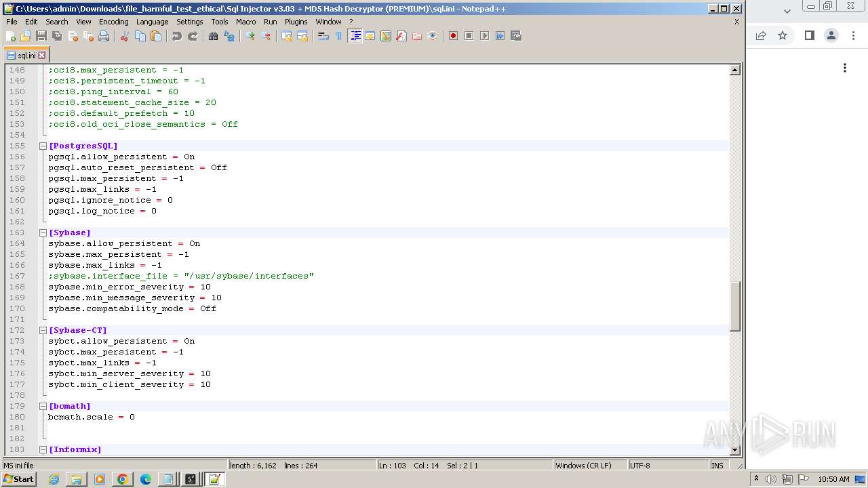
Task: Undo the last action
Action: pyautogui.click(x=177, y=36)
